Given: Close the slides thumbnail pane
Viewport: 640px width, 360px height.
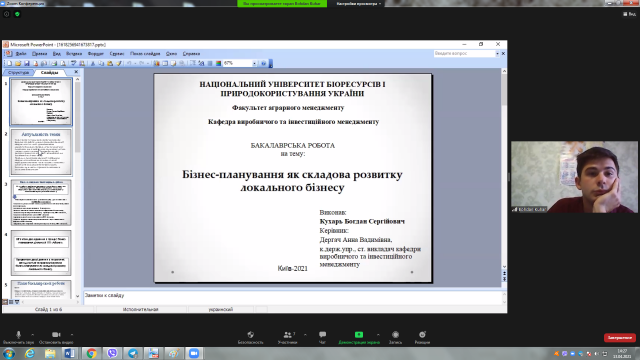Looking at the screenshot, I should 76,72.
